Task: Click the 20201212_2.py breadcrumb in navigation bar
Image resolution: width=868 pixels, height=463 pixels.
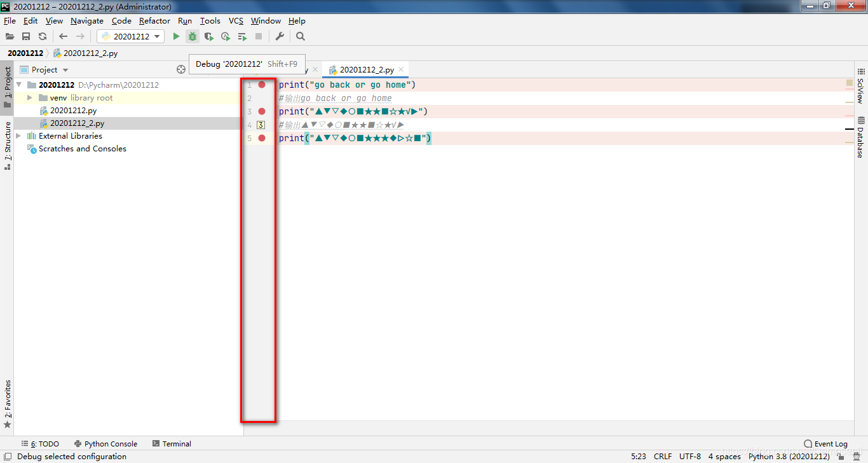Action: 86,53
